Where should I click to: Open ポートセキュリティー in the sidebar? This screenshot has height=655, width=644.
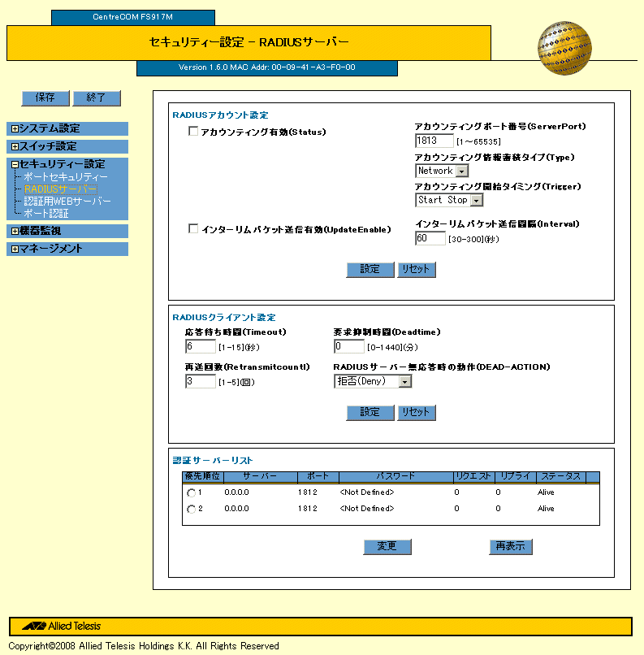[x=65, y=177]
